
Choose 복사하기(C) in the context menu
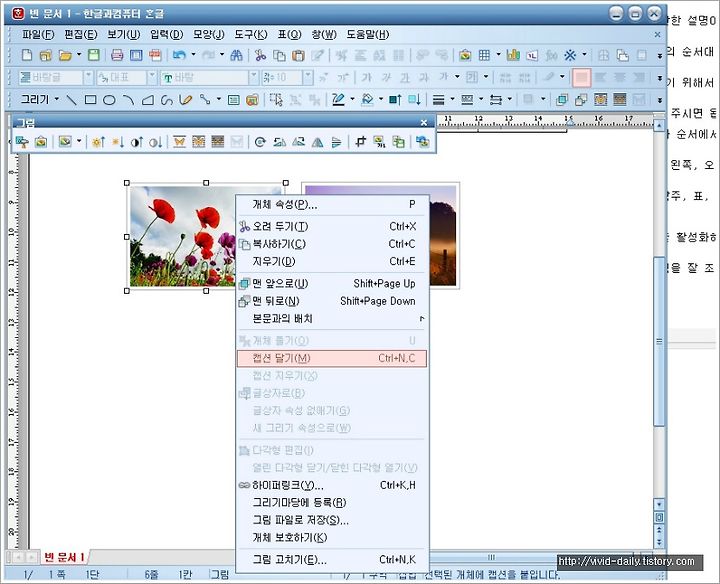pyautogui.click(x=332, y=244)
